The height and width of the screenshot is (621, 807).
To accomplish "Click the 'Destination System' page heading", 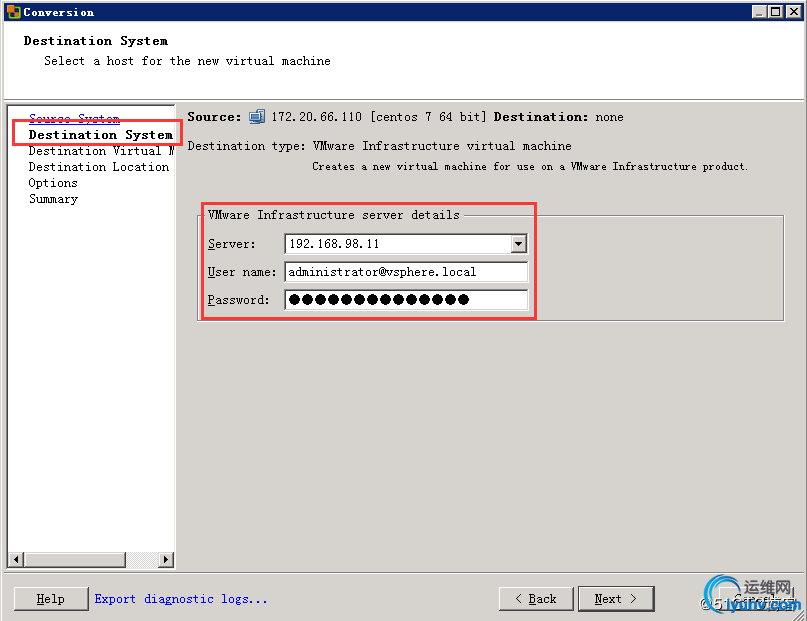I will [96, 41].
